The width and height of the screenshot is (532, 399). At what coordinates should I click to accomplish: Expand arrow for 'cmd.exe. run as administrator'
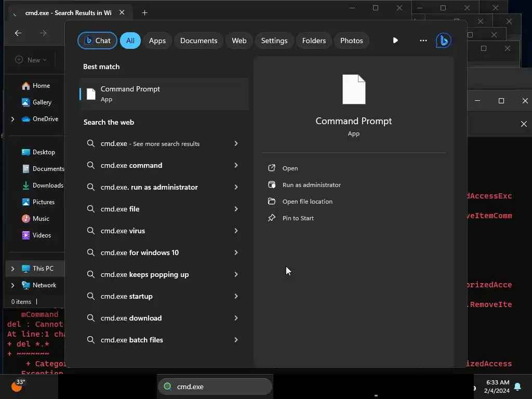pyautogui.click(x=236, y=187)
